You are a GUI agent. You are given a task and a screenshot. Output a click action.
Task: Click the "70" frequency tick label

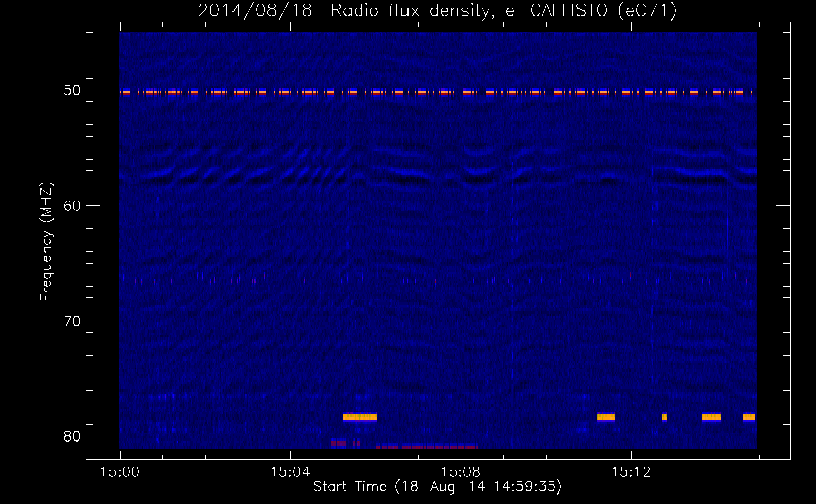pyautogui.click(x=72, y=321)
